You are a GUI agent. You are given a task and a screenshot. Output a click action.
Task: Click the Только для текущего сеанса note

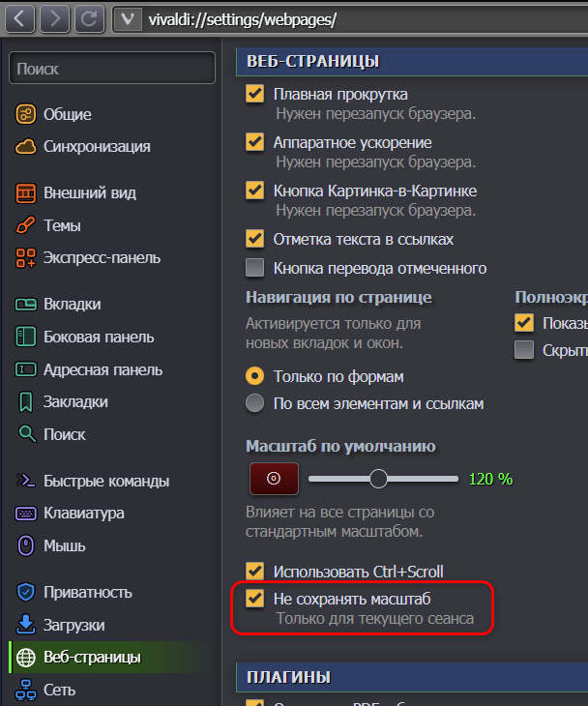point(374,619)
